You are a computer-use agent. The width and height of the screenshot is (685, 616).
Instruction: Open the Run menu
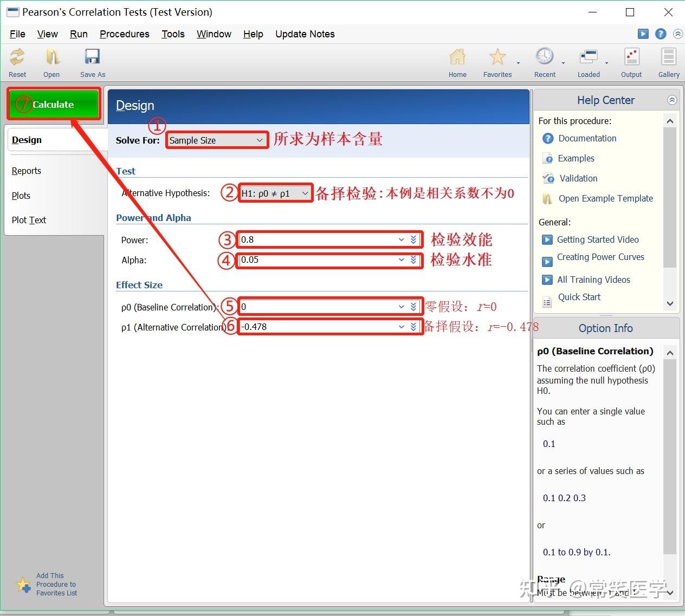click(79, 34)
